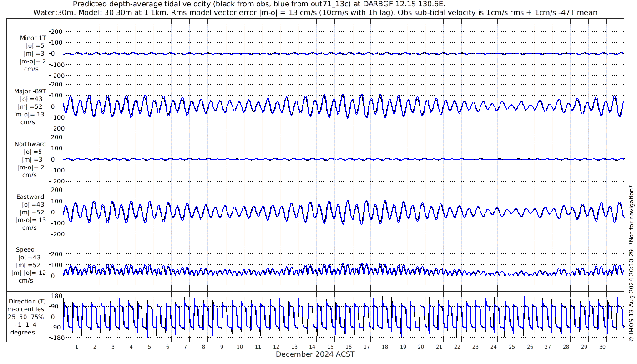Viewport: 637px width, 364px height.
Task: Click day tick "7" on the date axis
Action: coord(186,347)
